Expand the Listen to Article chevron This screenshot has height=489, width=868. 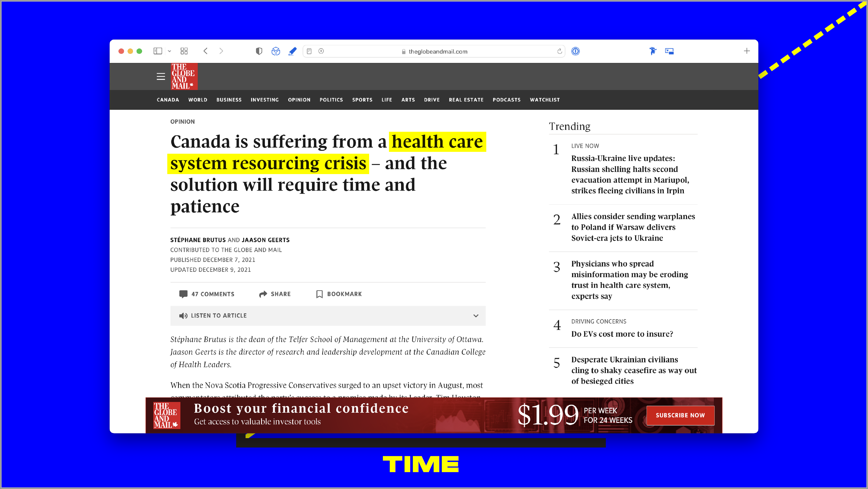tap(476, 316)
